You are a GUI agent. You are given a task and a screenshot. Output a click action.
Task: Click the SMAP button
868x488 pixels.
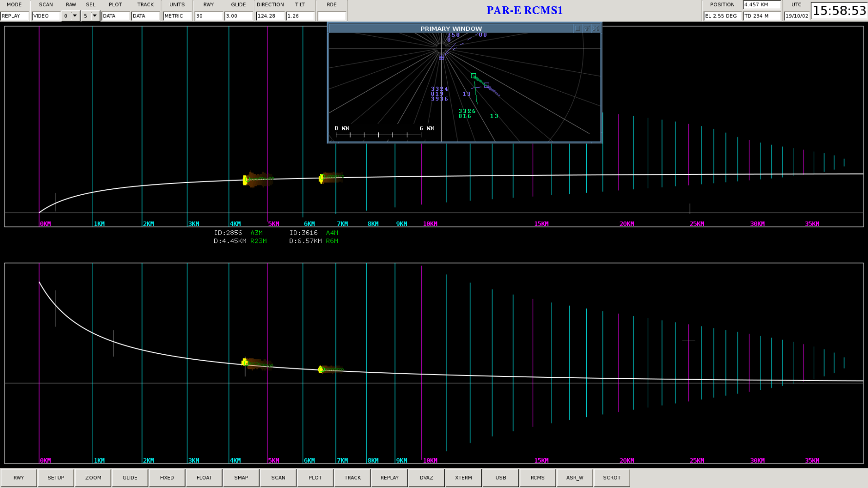click(x=241, y=478)
